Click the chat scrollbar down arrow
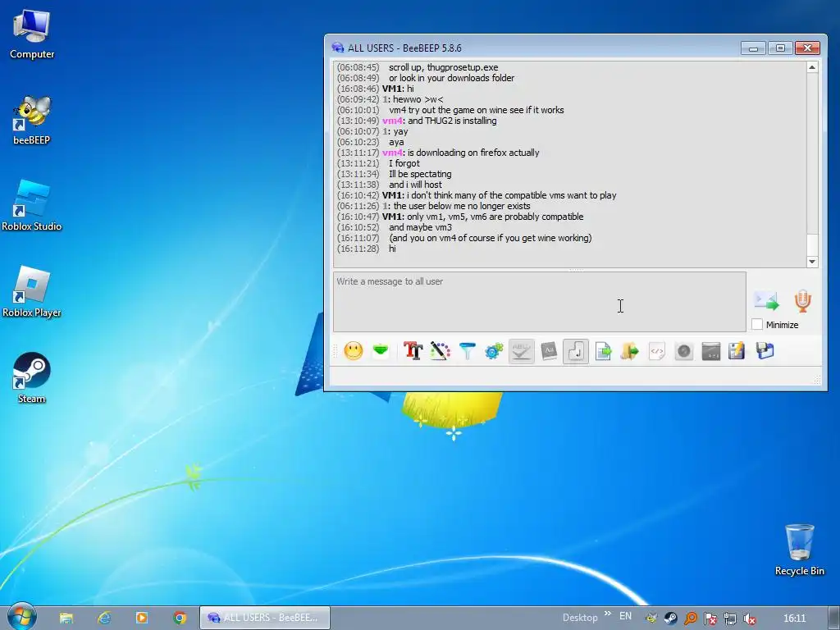 pos(812,262)
